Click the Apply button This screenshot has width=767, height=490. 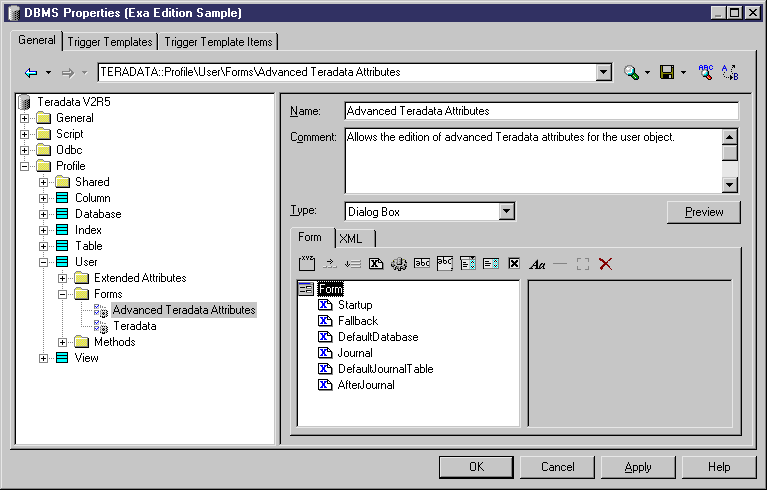(x=638, y=467)
